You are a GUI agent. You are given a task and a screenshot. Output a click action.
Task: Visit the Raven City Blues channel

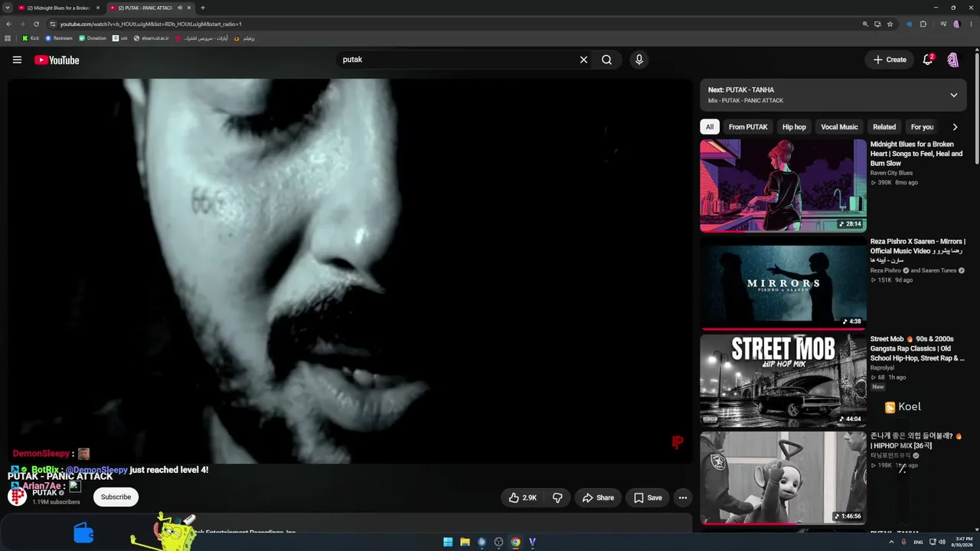pos(891,173)
